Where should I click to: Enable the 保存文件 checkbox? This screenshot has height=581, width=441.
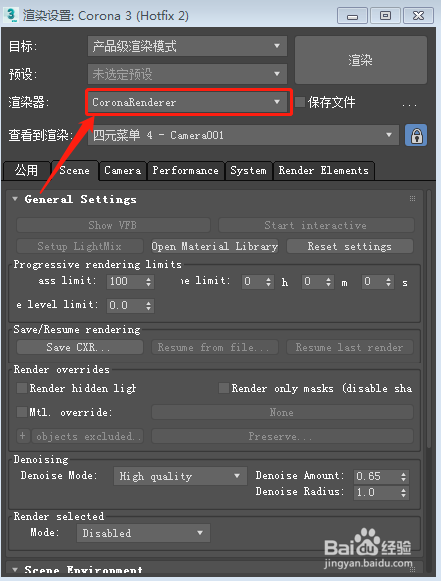point(300,102)
